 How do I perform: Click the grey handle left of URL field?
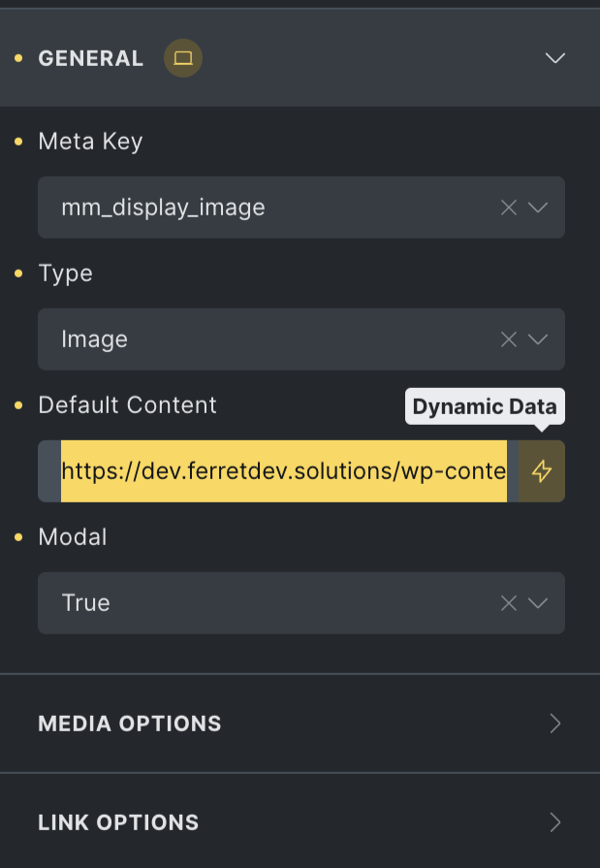point(48,471)
